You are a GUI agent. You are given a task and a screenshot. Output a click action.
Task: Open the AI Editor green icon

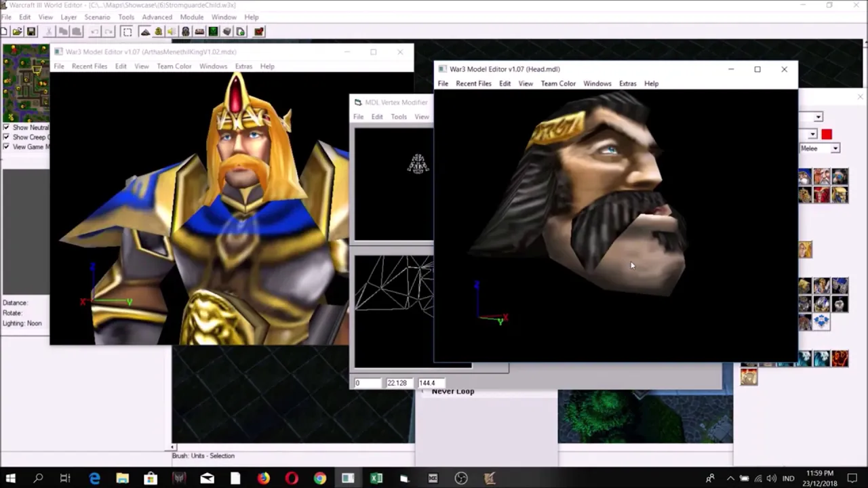[213, 31]
